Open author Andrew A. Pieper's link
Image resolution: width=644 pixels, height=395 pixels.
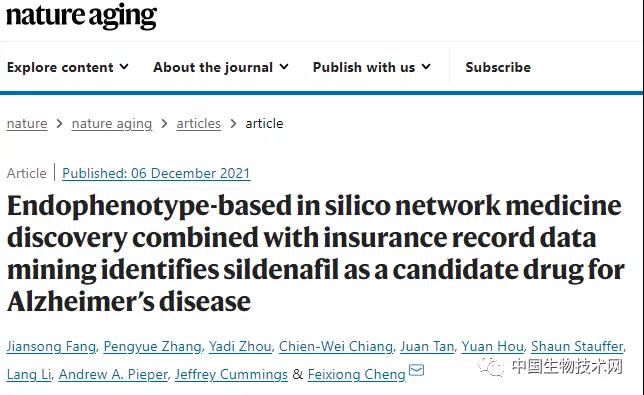click(x=113, y=374)
